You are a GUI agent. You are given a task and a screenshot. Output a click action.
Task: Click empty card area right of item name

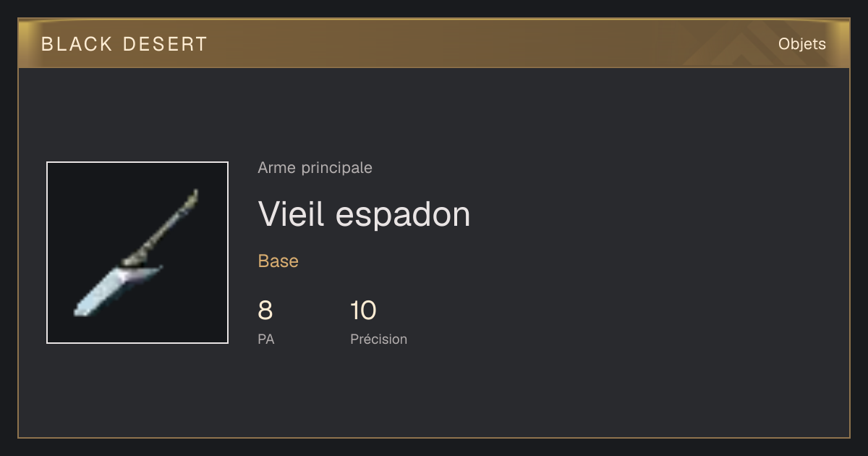click(651, 214)
